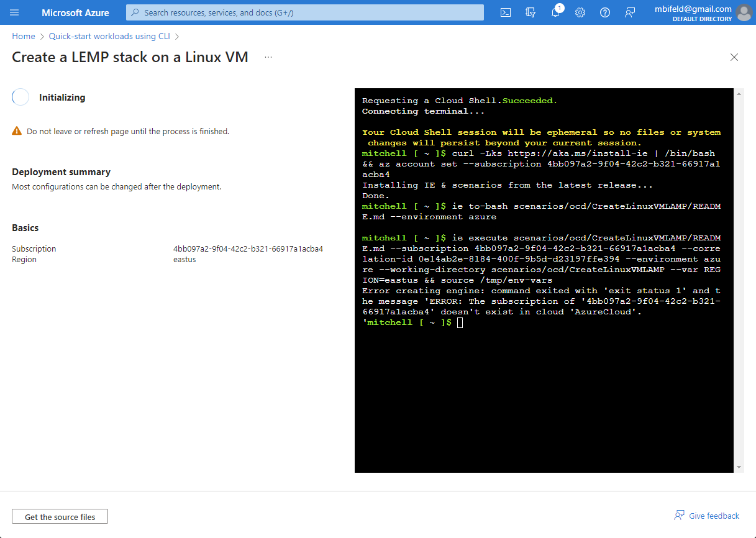
Task: Open Cloud Shell from the top bar
Action: 505,12
